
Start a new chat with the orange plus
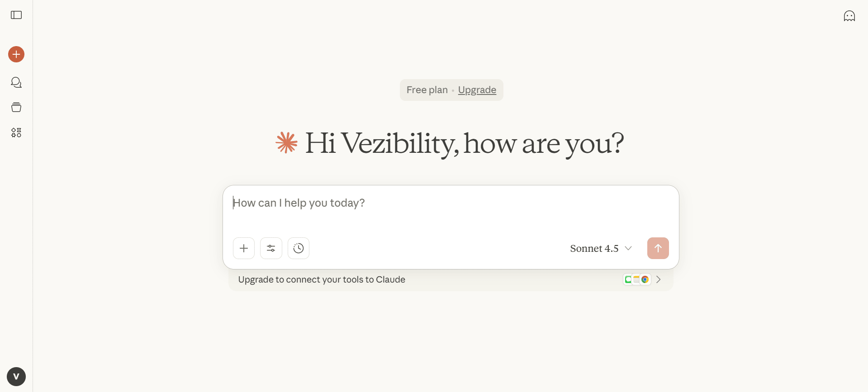(16, 54)
